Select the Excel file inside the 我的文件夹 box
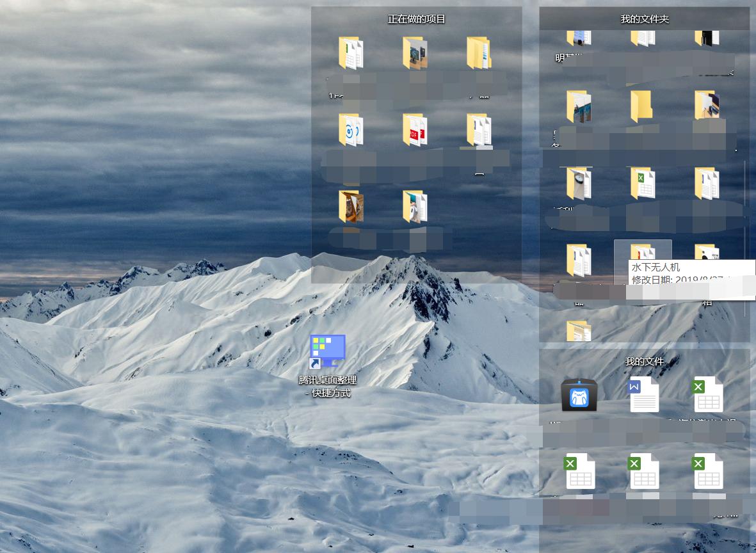 pos(643,183)
